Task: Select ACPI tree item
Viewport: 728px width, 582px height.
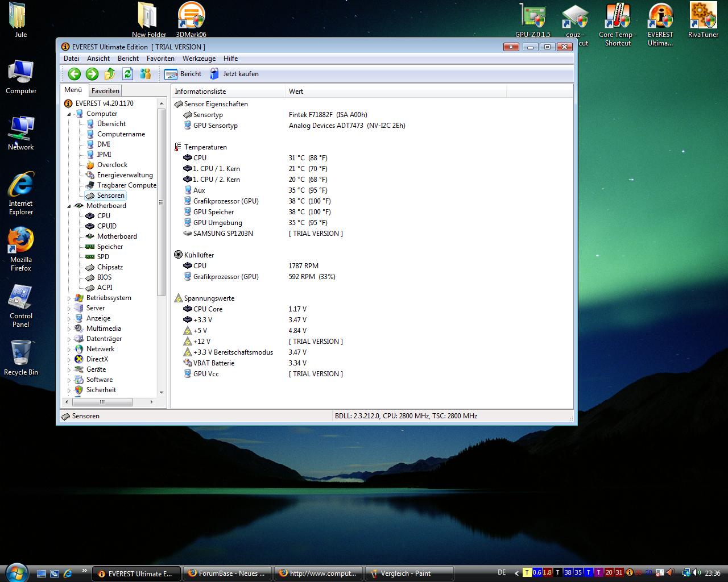Action: [x=105, y=288]
